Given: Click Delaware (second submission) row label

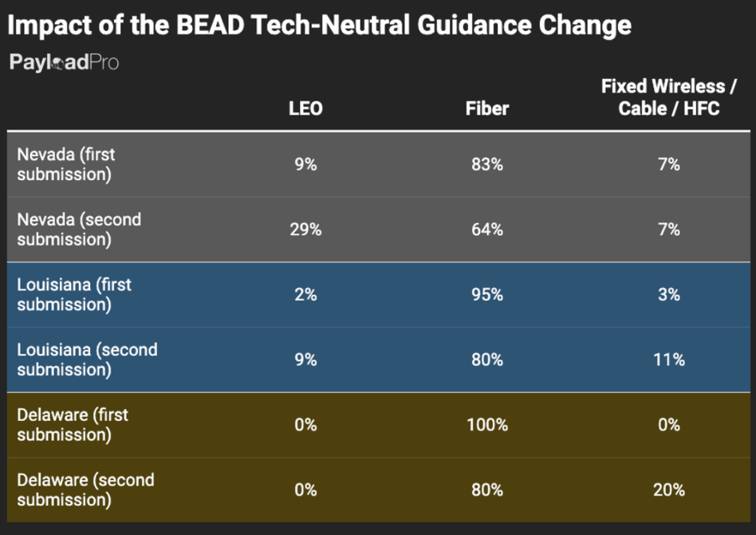Looking at the screenshot, I should click(85, 490).
